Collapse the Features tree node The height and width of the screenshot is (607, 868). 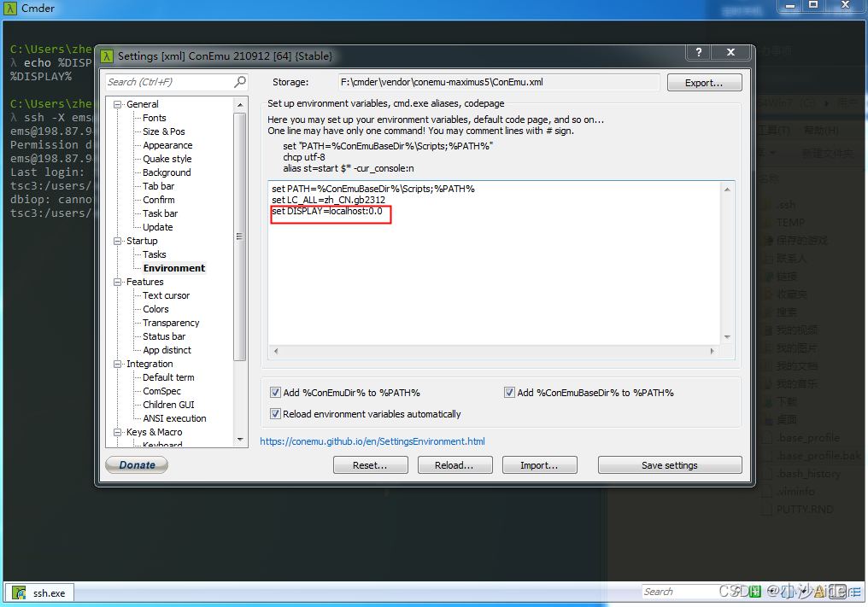(x=117, y=282)
